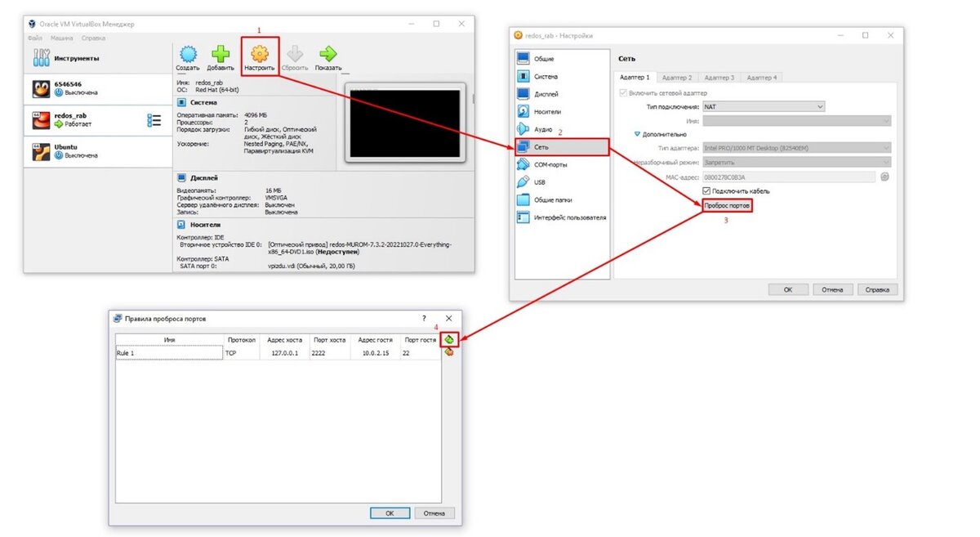Switch to Адаптер 2 tab
Image resolution: width=980 pixels, height=537 pixels.
(677, 78)
